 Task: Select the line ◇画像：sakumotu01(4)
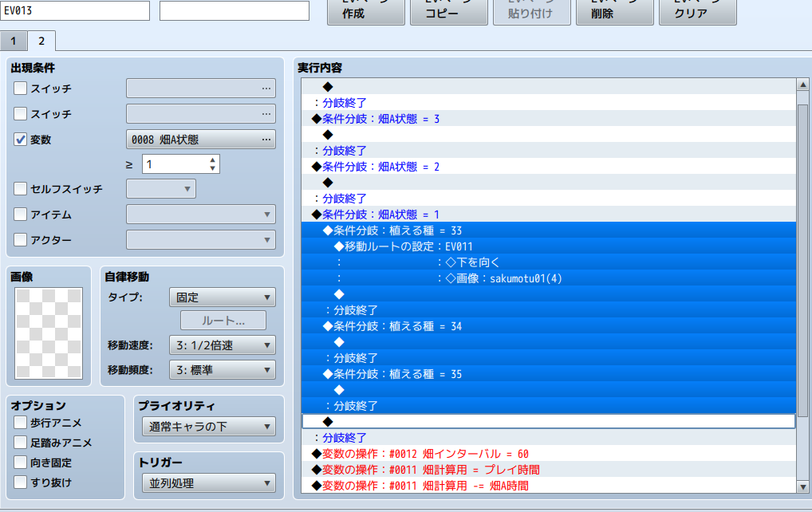click(549, 278)
